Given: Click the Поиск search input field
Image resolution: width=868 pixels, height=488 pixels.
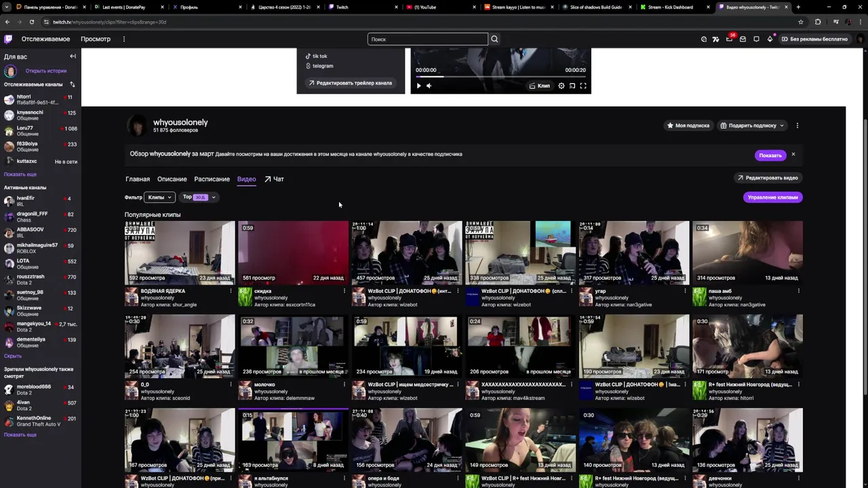Looking at the screenshot, I should pyautogui.click(x=427, y=39).
